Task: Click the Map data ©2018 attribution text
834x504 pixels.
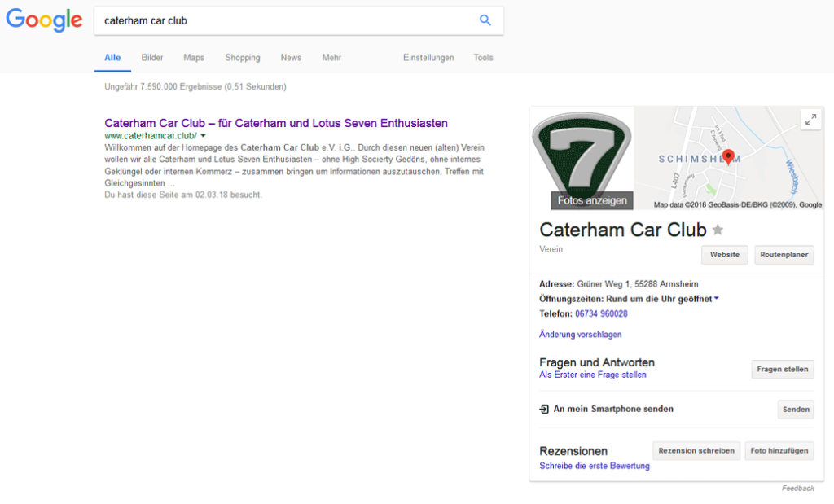Action: pyautogui.click(x=738, y=204)
